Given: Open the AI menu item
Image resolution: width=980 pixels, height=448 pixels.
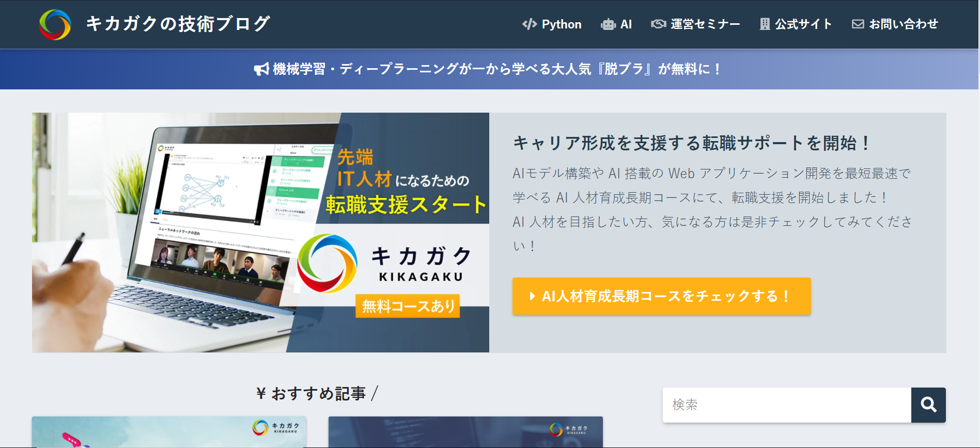Looking at the screenshot, I should [x=626, y=24].
